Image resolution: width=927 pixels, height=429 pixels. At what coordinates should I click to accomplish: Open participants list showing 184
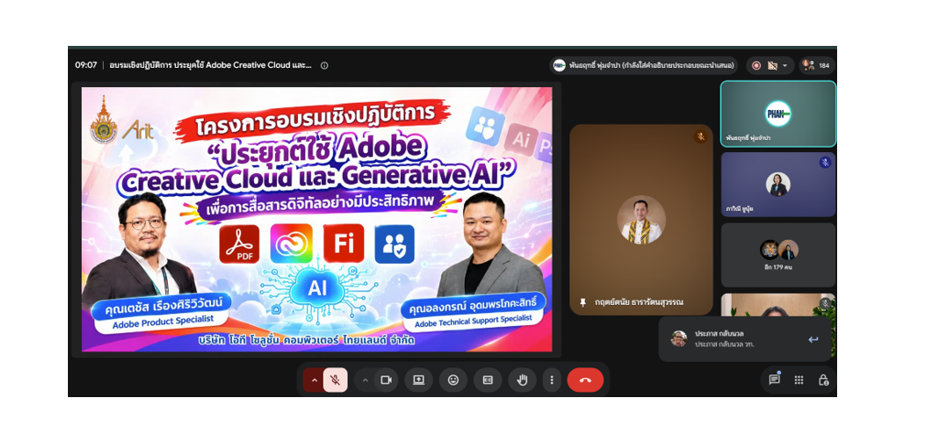tap(817, 65)
